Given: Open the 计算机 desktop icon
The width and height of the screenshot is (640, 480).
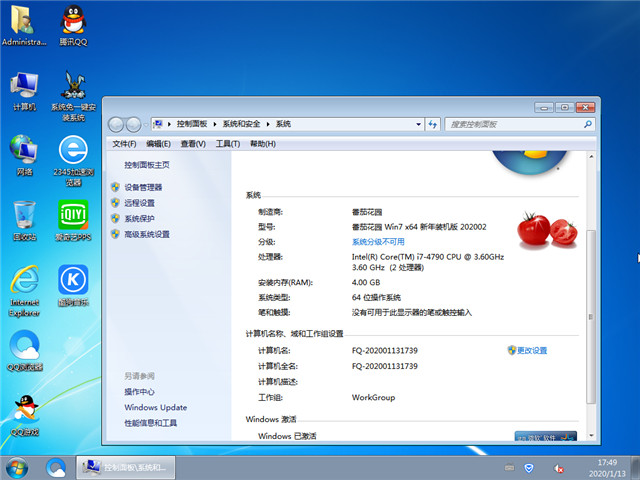Looking at the screenshot, I should tap(24, 91).
